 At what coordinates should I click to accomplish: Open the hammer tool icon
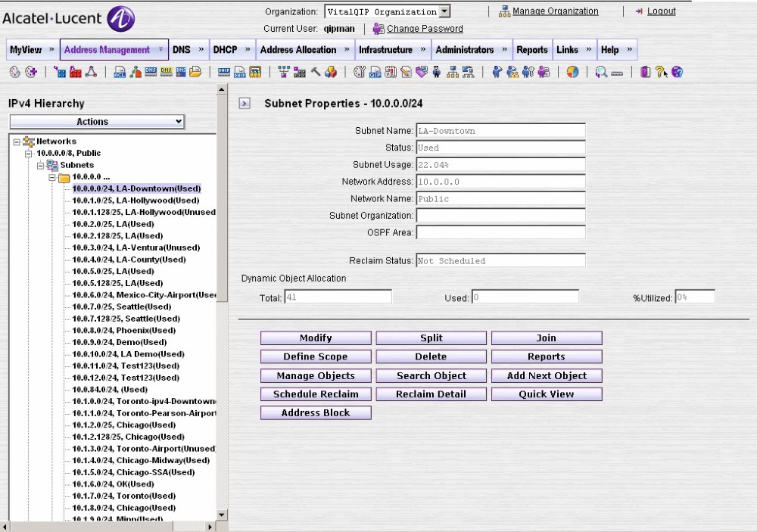315,73
